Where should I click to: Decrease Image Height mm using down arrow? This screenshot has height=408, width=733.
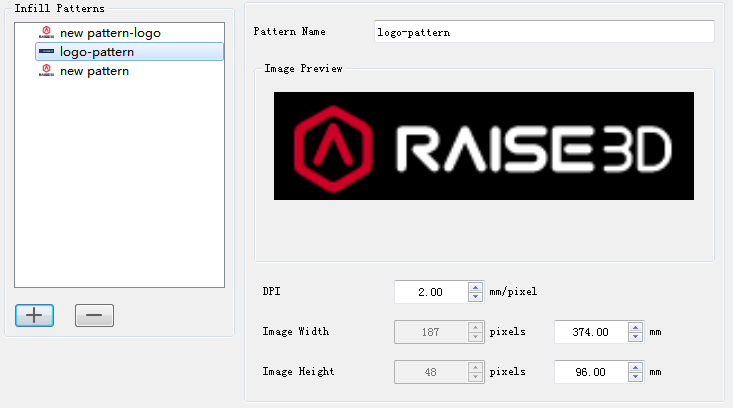tap(635, 377)
